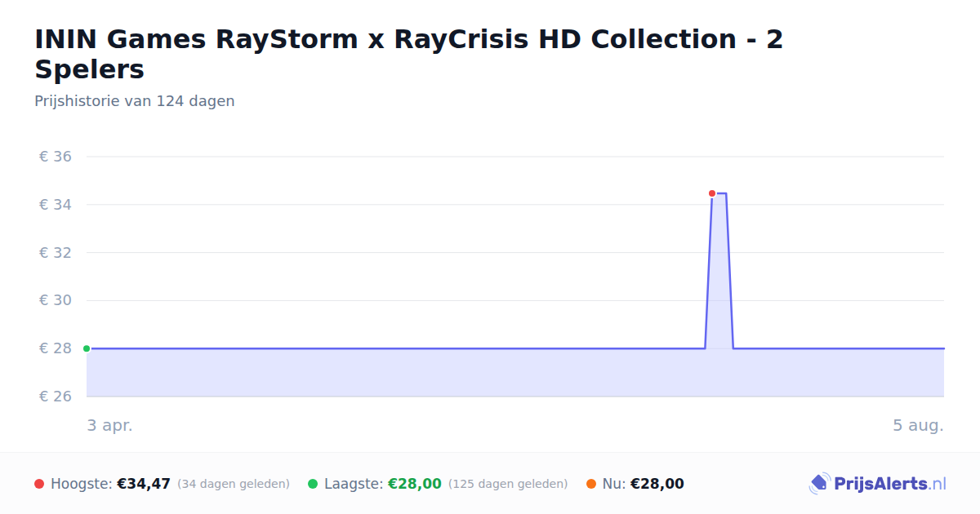Click the lowest price value €28,00
This screenshot has height=514, width=980.
(415, 484)
